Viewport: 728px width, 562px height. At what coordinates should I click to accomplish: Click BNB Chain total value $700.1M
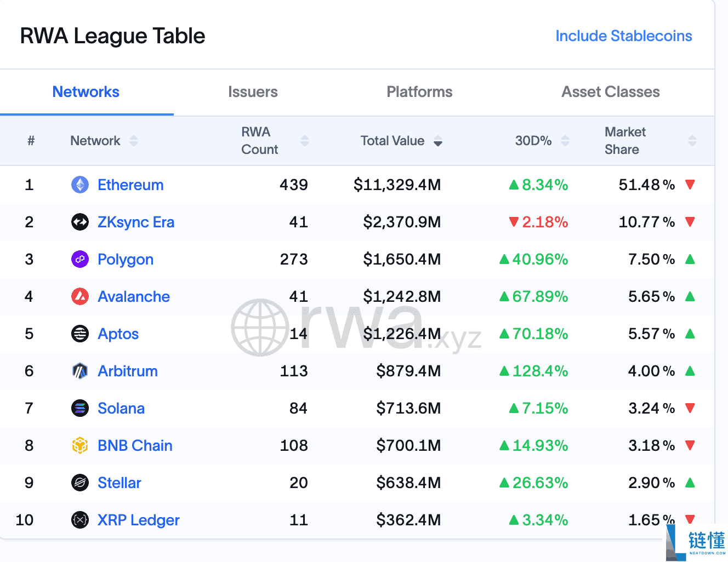408,445
